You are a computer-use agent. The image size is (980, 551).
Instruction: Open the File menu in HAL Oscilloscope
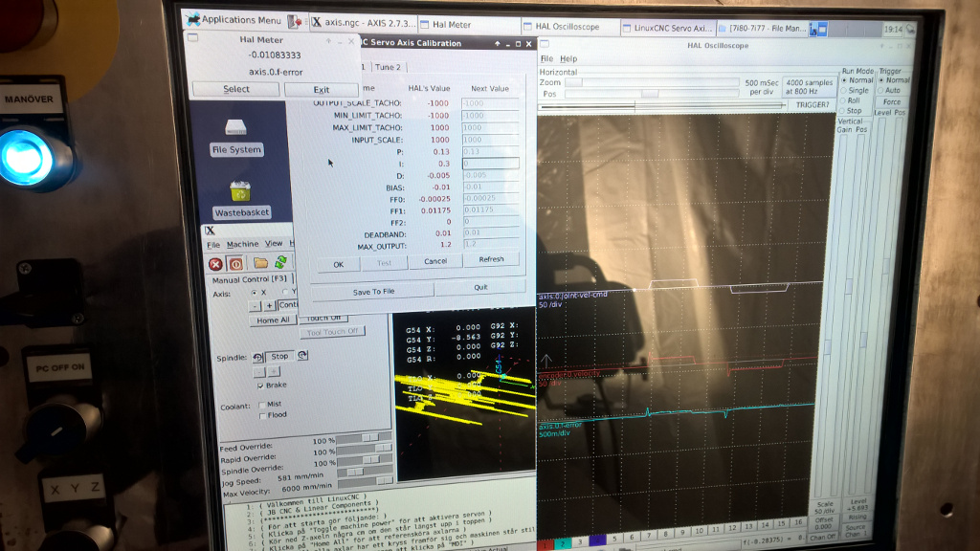tap(546, 58)
